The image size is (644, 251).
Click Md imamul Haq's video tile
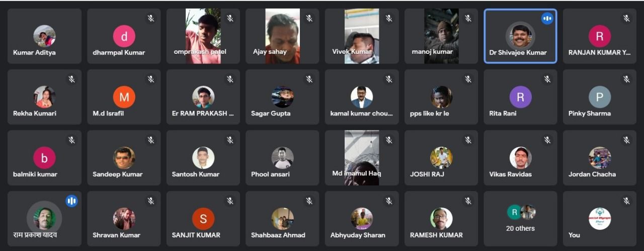coord(362,158)
